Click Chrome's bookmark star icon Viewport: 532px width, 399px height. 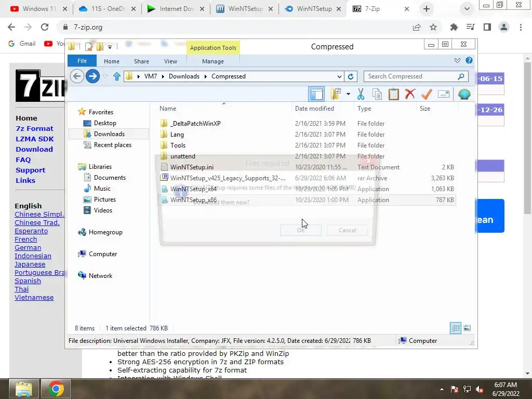pyautogui.click(x=433, y=27)
